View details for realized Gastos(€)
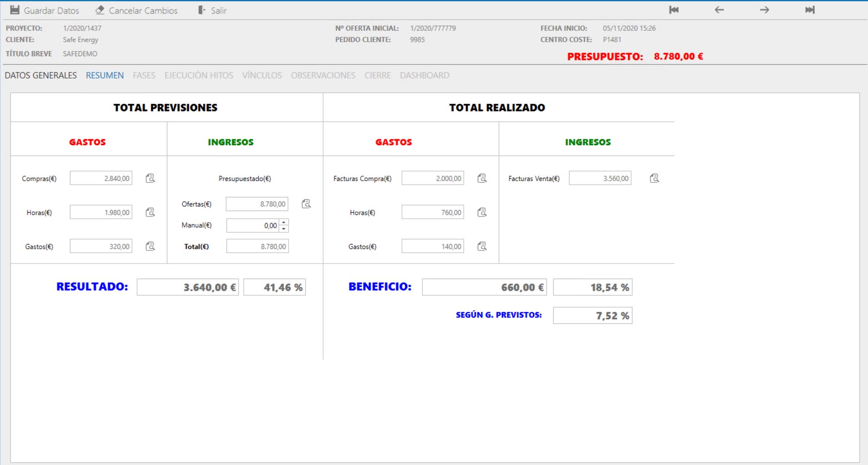The image size is (868, 465). click(x=482, y=246)
